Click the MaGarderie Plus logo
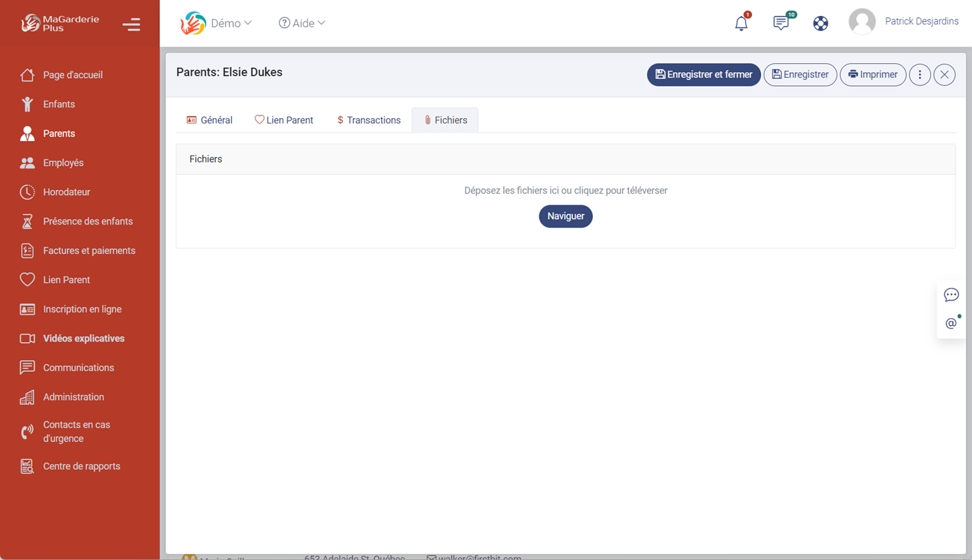The height and width of the screenshot is (560, 972). pyautogui.click(x=60, y=24)
